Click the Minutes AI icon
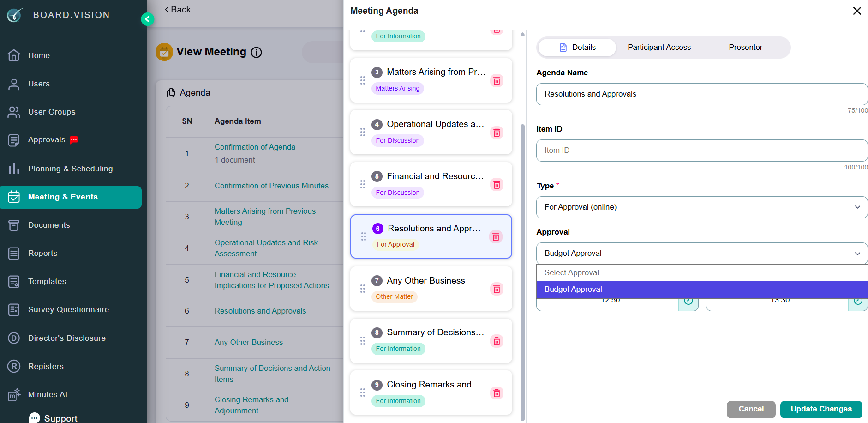Image resolution: width=868 pixels, height=423 pixels. (x=14, y=394)
